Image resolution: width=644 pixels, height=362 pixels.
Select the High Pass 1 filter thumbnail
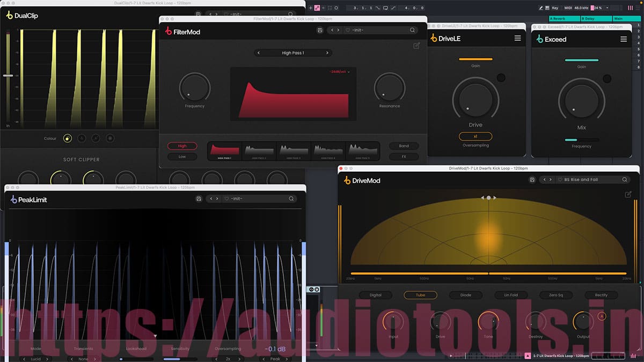tap(224, 151)
